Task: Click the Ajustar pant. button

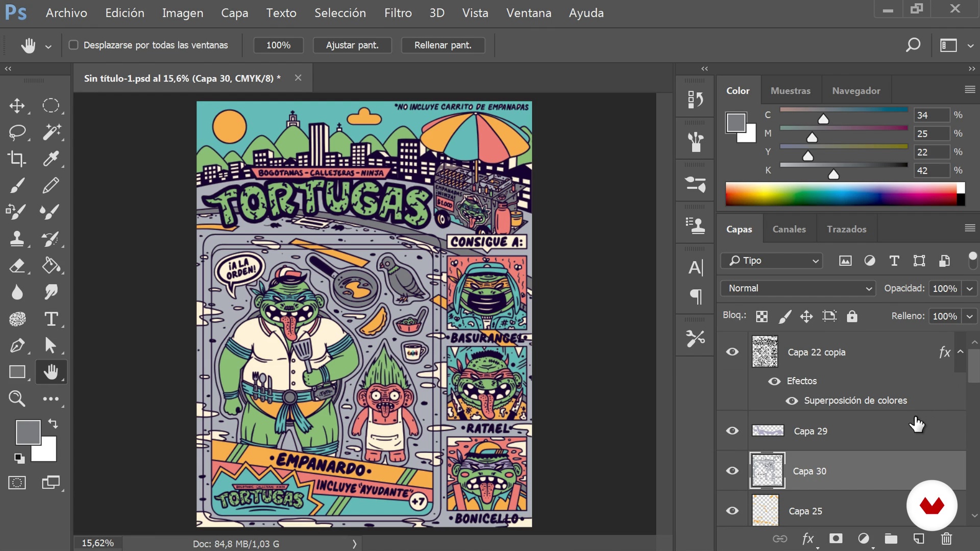Action: [x=352, y=45]
